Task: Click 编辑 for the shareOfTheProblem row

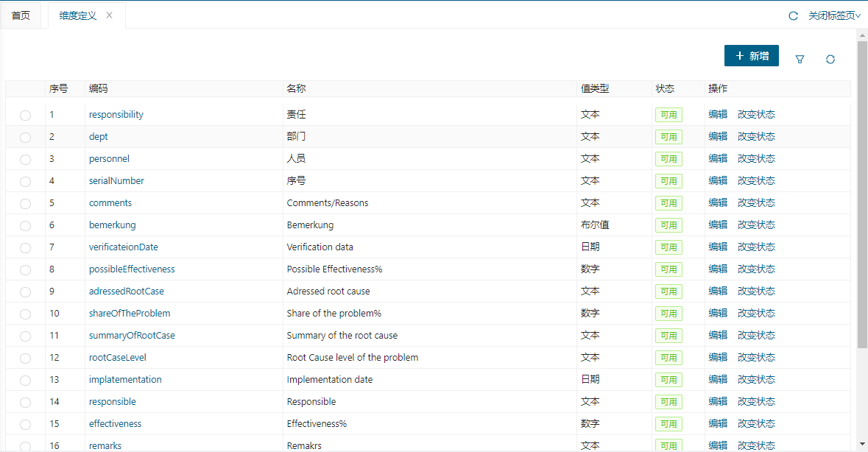Action: pos(718,314)
